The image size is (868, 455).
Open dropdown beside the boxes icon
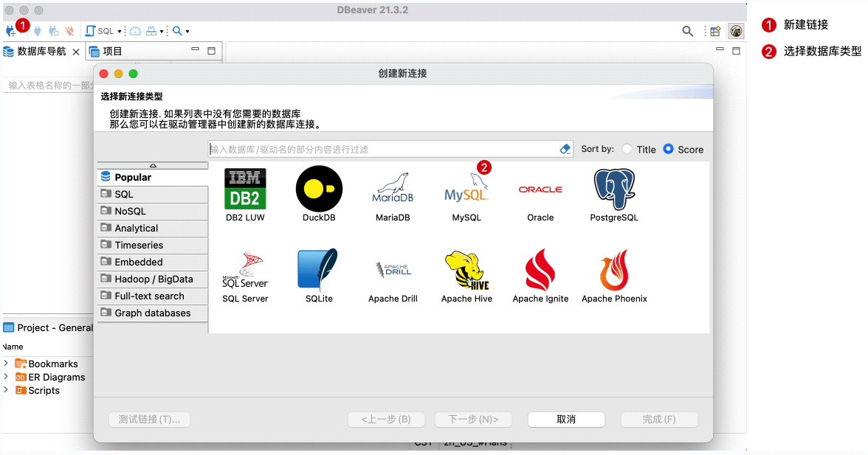[x=162, y=32]
